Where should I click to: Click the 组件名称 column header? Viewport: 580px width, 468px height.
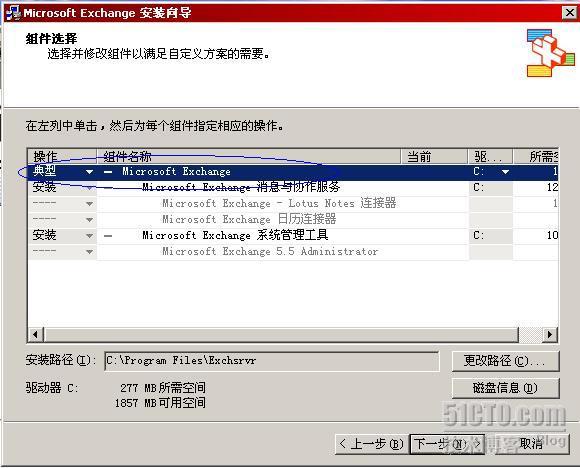(249, 156)
